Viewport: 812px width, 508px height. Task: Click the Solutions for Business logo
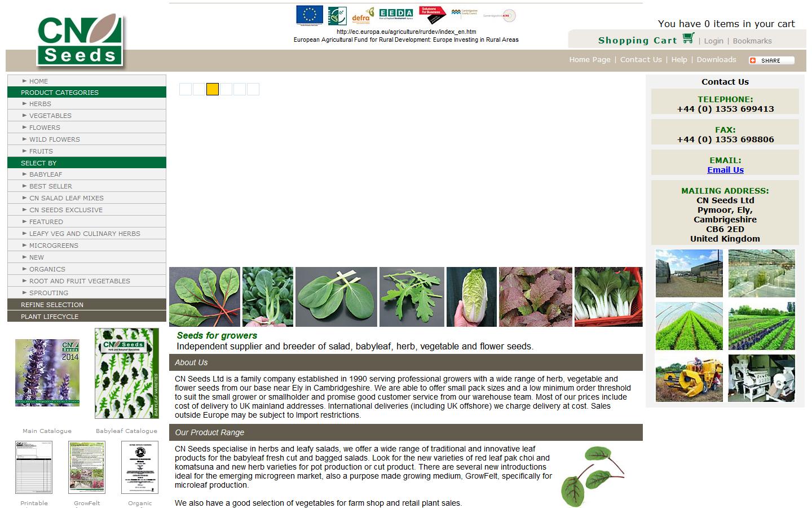click(432, 14)
